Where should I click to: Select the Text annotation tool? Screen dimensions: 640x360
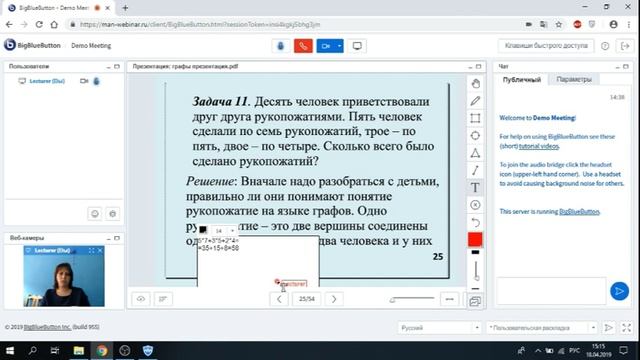coord(475,188)
